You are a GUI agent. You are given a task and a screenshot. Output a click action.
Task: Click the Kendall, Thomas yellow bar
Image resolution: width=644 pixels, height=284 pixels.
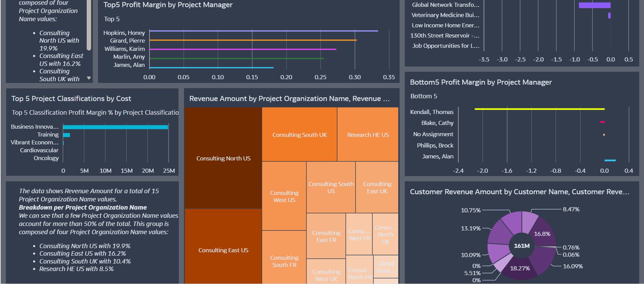(x=540, y=109)
